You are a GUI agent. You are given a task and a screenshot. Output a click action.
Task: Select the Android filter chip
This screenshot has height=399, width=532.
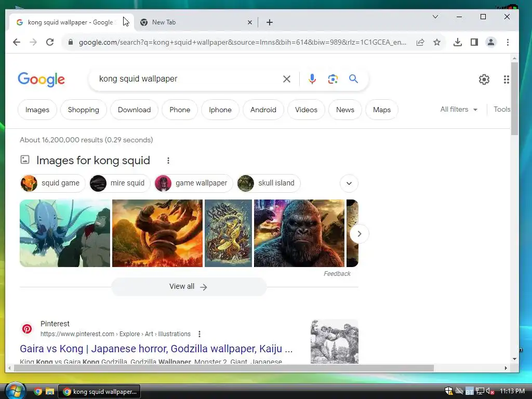point(263,110)
